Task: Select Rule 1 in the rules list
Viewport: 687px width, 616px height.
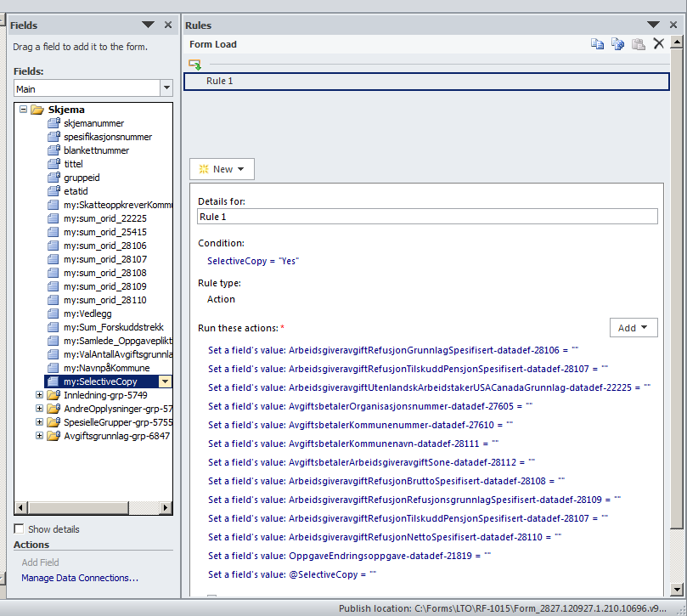Action: pos(426,81)
